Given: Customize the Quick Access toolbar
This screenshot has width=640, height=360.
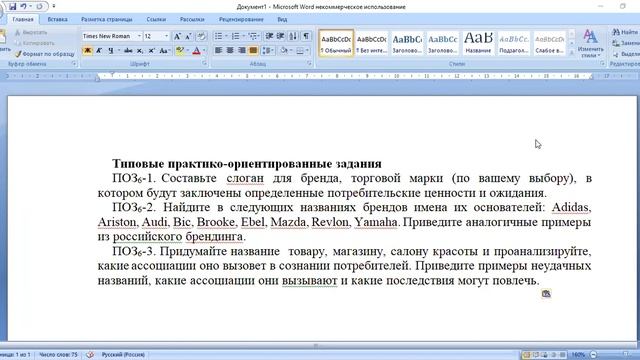Looking at the screenshot, I should coord(54,7).
